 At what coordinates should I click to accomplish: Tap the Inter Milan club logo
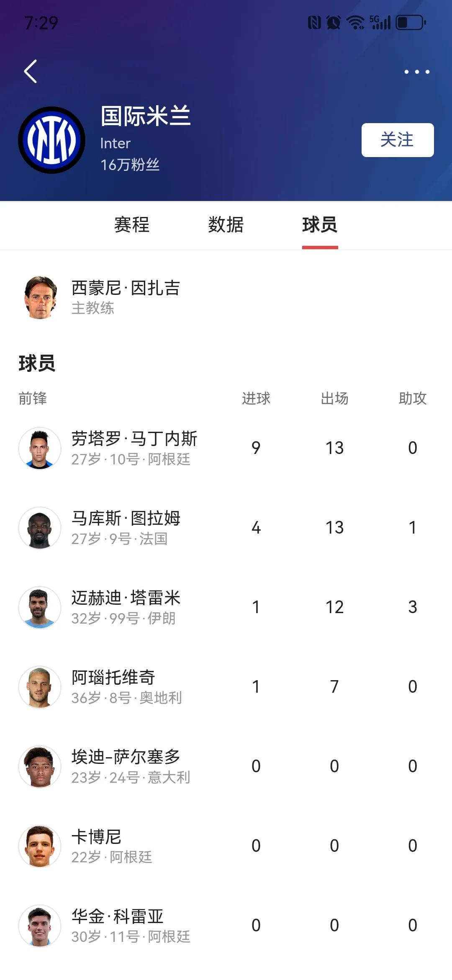[x=51, y=140]
